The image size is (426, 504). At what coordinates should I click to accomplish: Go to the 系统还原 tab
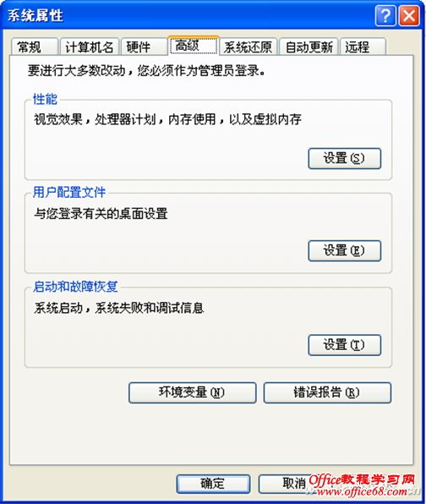248,47
